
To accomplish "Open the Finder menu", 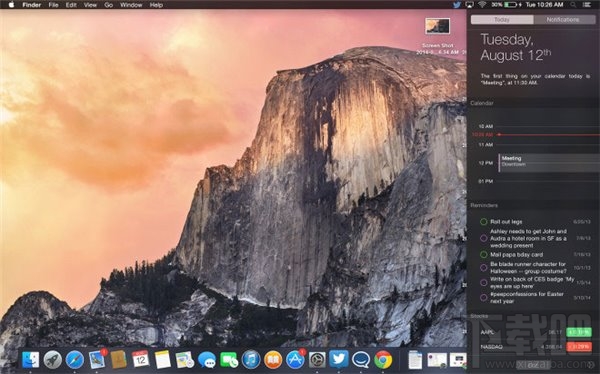I will [x=32, y=5].
